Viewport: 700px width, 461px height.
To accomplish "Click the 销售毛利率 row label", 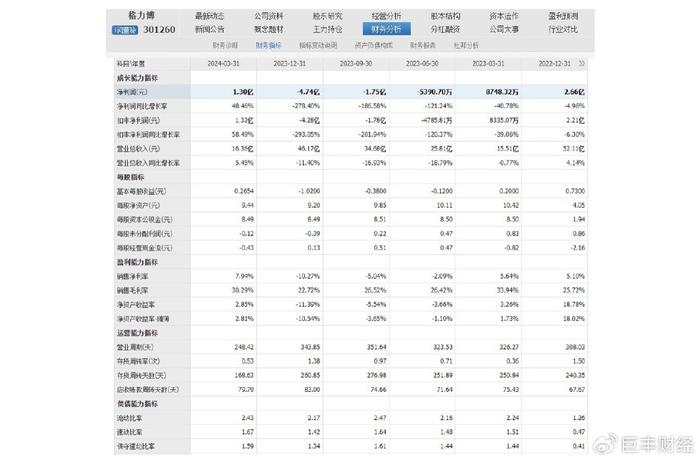I will coord(132,291).
